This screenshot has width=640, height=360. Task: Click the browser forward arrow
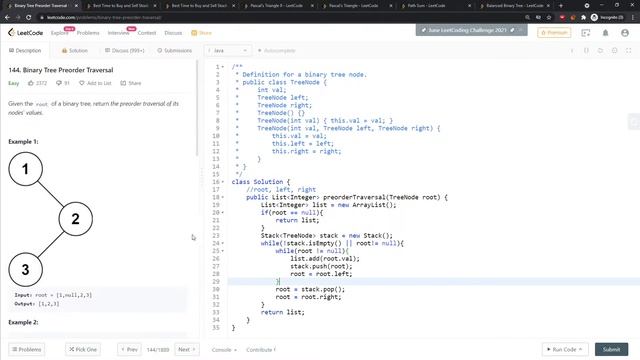point(18,18)
